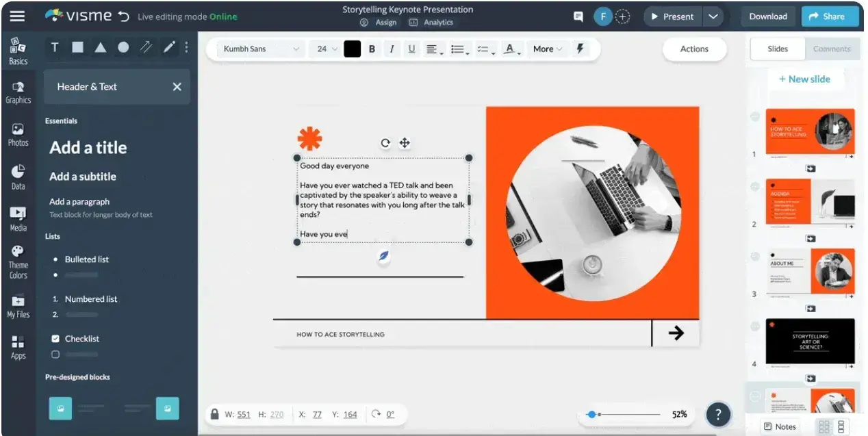Click the rotate handle above text box
This screenshot has width=868, height=436.
(385, 143)
